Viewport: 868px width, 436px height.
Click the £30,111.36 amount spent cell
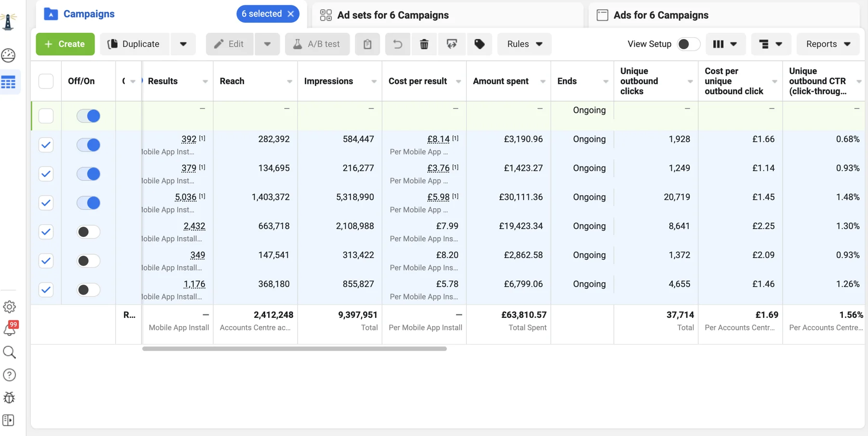[521, 197]
